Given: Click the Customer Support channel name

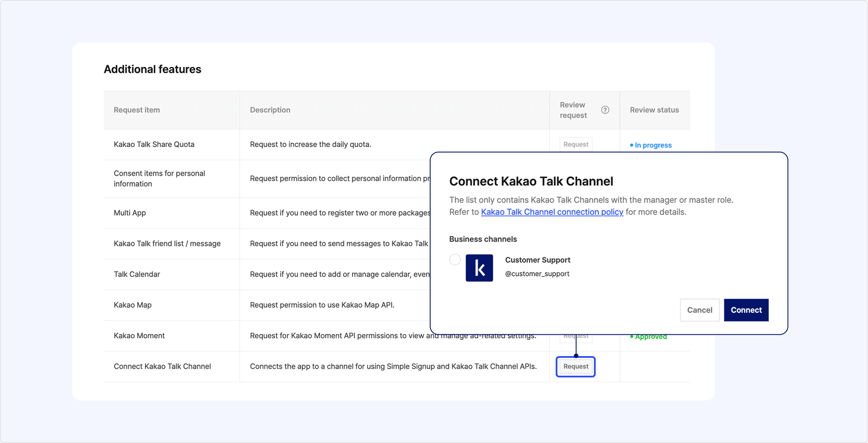Looking at the screenshot, I should pyautogui.click(x=537, y=260).
